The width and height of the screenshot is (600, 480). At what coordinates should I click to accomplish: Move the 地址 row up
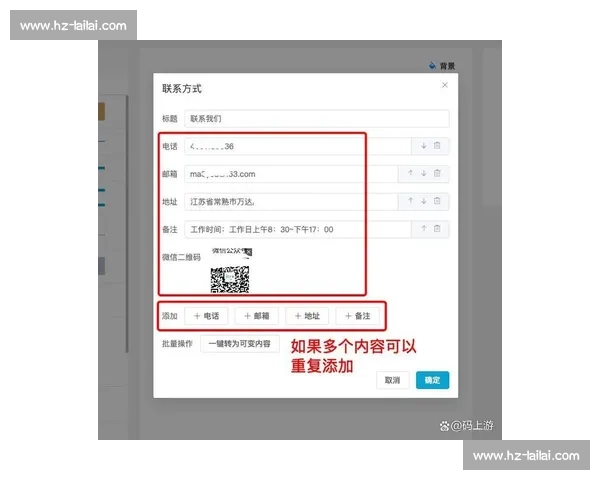coord(411,201)
